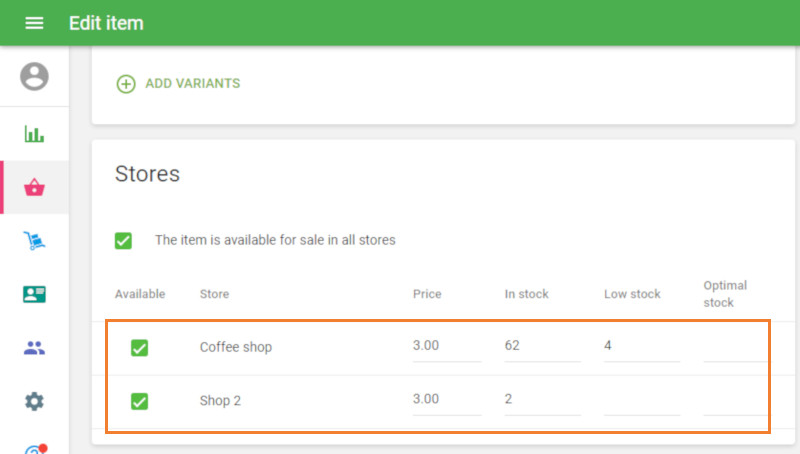Open the hamburger navigation menu

34,23
